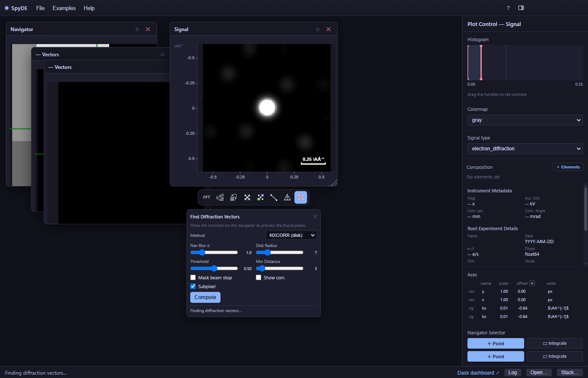Click the Open... button in status bar
The image size is (588, 378).
click(x=539, y=373)
